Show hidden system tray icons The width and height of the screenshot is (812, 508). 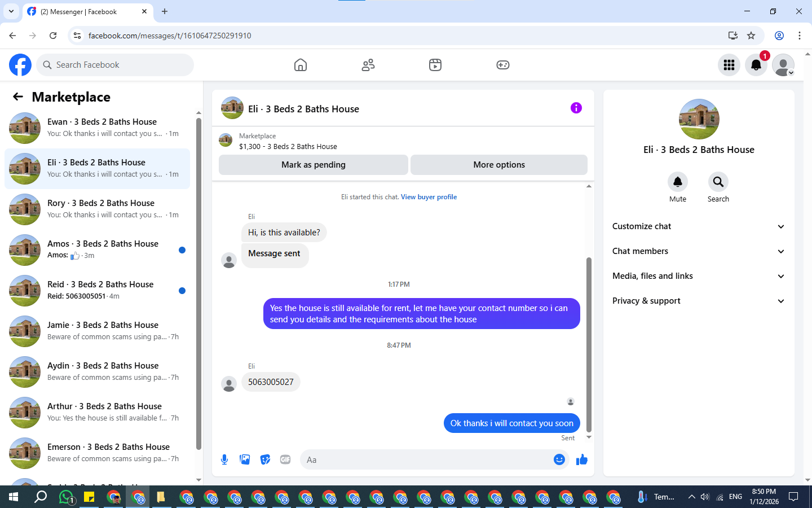(x=692, y=497)
